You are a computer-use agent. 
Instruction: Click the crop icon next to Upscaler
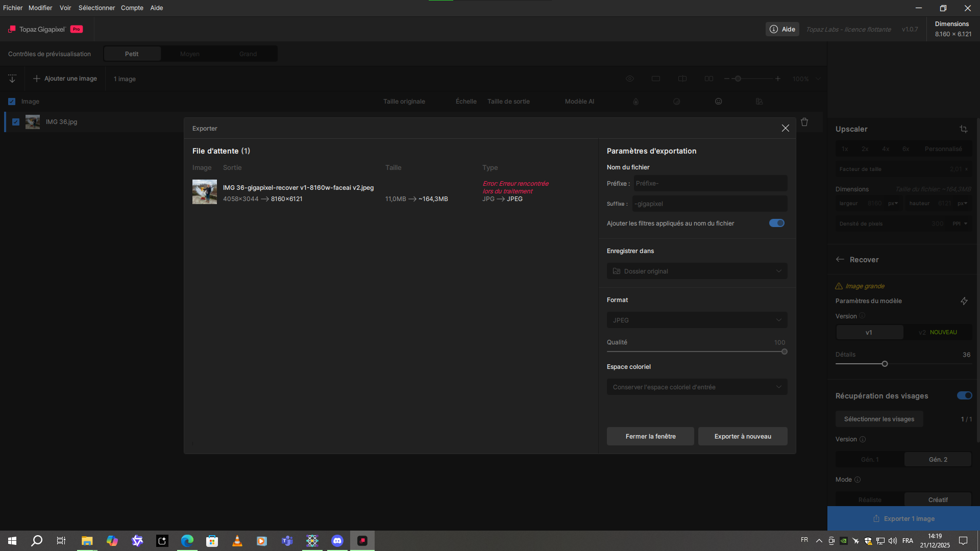pyautogui.click(x=963, y=129)
